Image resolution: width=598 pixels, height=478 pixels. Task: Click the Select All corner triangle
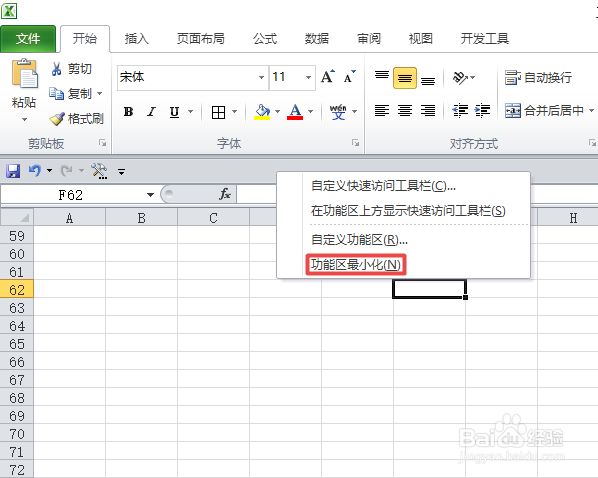pyautogui.click(x=17, y=218)
